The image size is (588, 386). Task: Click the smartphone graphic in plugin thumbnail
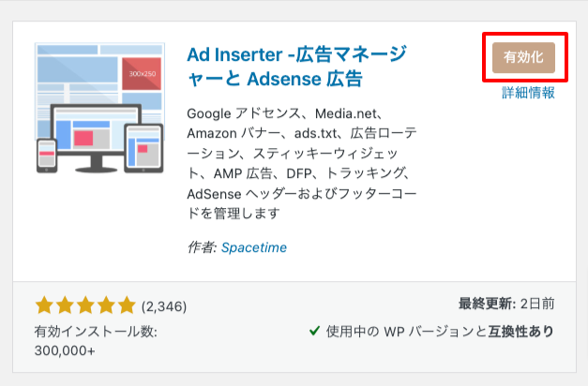click(47, 155)
